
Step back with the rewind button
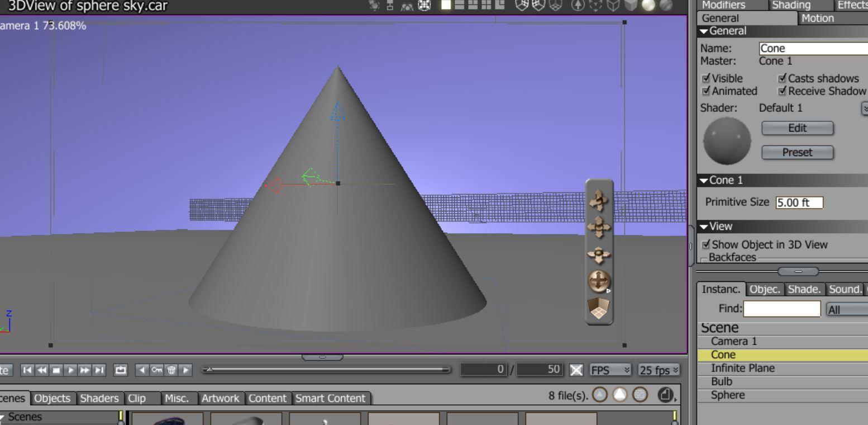41,370
